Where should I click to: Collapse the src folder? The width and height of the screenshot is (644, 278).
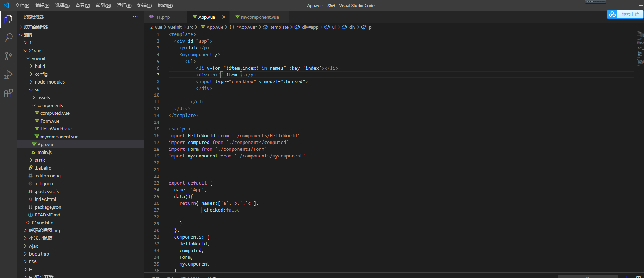(x=81, y=90)
